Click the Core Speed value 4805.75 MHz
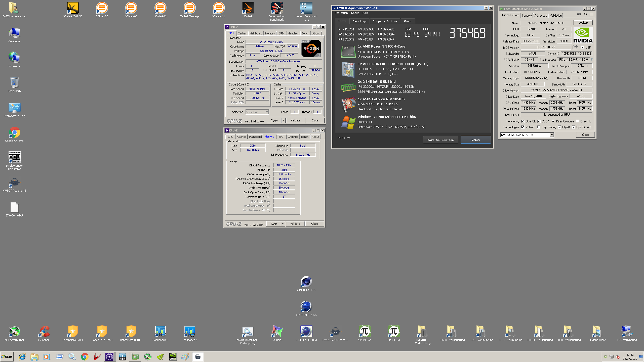This screenshot has width=644, height=362. click(x=257, y=89)
